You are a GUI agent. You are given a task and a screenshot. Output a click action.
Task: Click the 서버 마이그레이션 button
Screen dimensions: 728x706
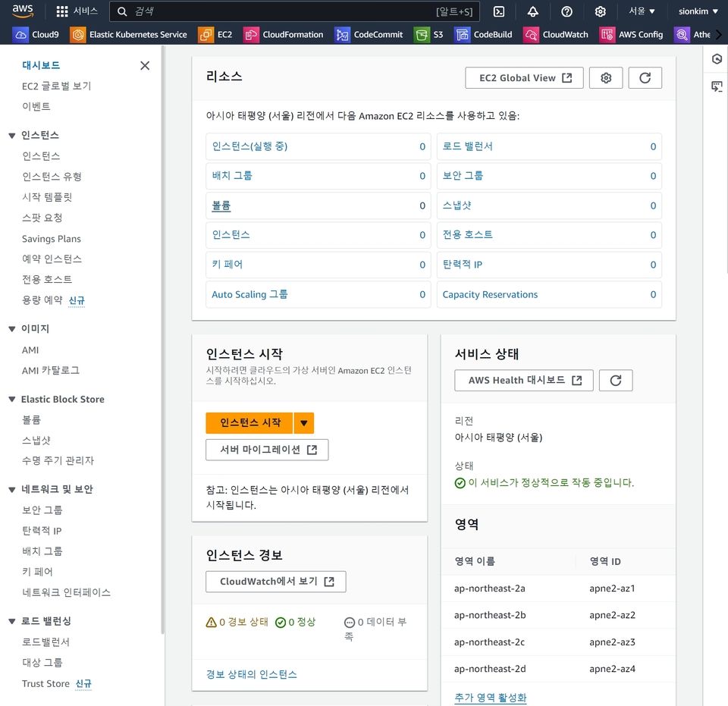click(267, 450)
